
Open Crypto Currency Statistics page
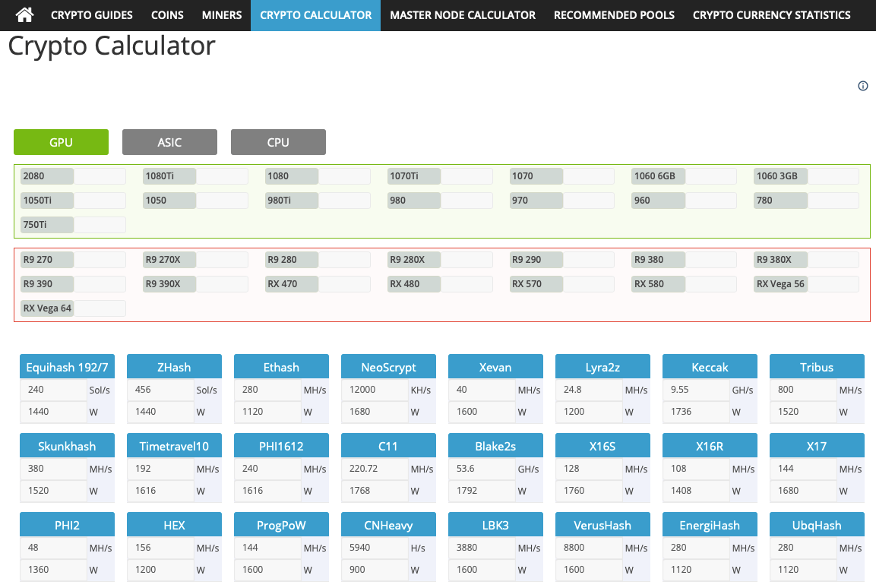771,15
